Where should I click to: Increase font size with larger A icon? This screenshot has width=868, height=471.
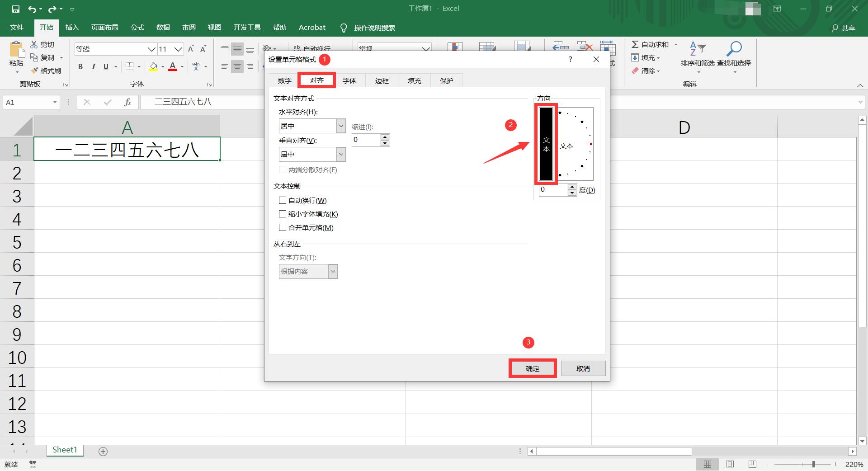tap(191, 49)
